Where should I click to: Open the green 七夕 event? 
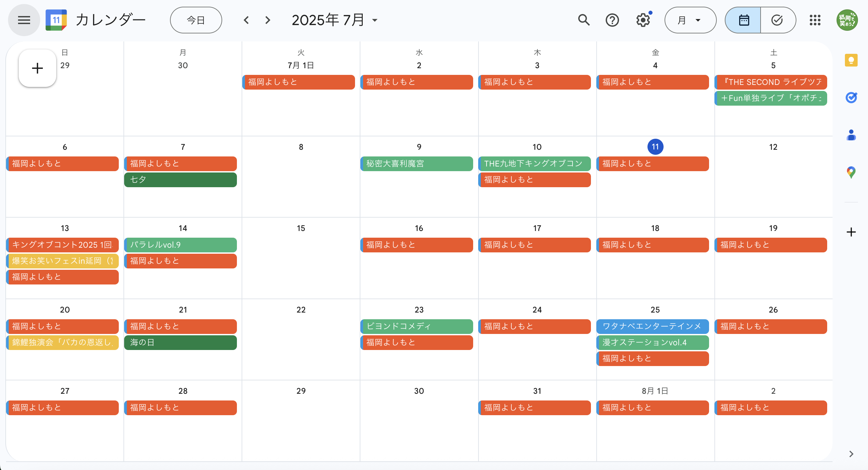(180, 180)
